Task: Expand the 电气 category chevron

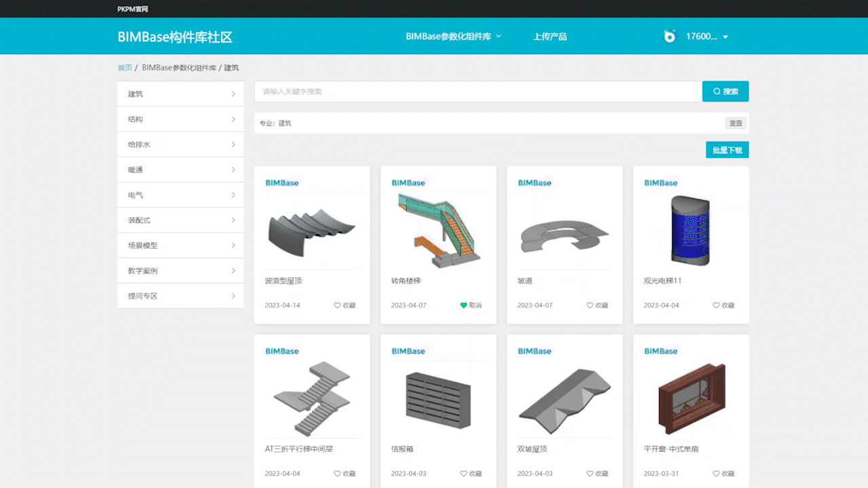Action: coord(233,195)
